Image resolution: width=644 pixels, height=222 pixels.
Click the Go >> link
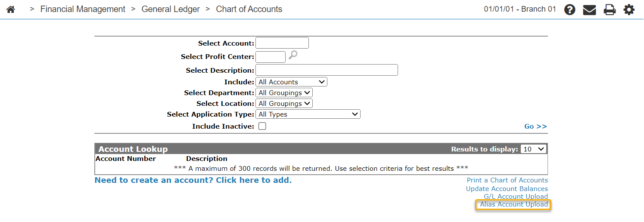(535, 126)
